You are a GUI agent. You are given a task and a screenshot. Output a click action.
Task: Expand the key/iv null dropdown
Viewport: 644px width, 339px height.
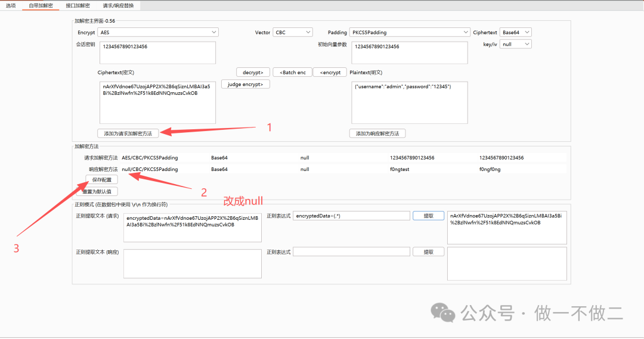coord(516,44)
